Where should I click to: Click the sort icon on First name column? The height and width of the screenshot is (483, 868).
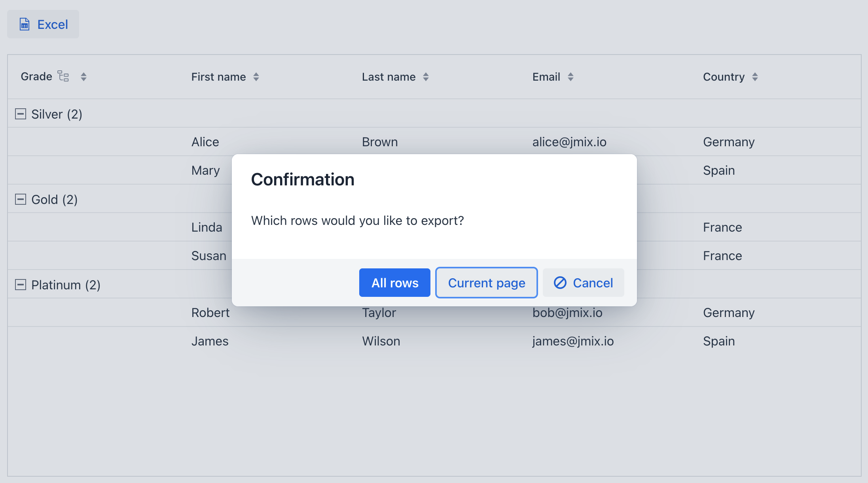coord(256,77)
